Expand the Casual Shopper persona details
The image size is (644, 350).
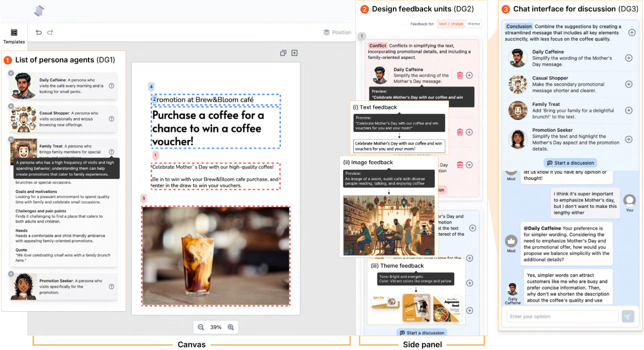coord(111,119)
